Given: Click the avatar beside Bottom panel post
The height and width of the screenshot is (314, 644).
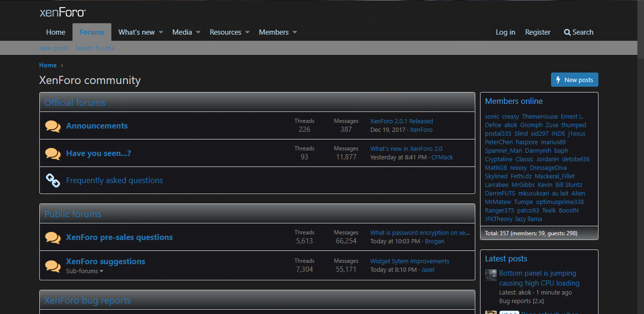Looking at the screenshot, I should point(491,275).
